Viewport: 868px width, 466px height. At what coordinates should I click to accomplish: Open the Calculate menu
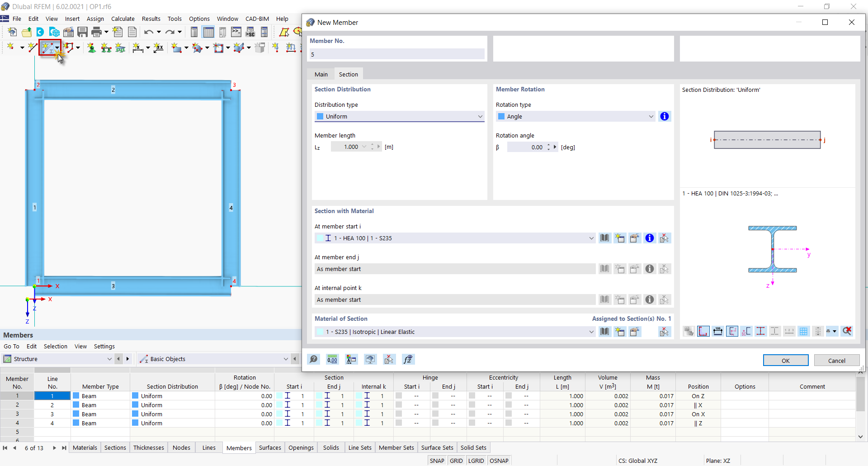[x=123, y=19]
